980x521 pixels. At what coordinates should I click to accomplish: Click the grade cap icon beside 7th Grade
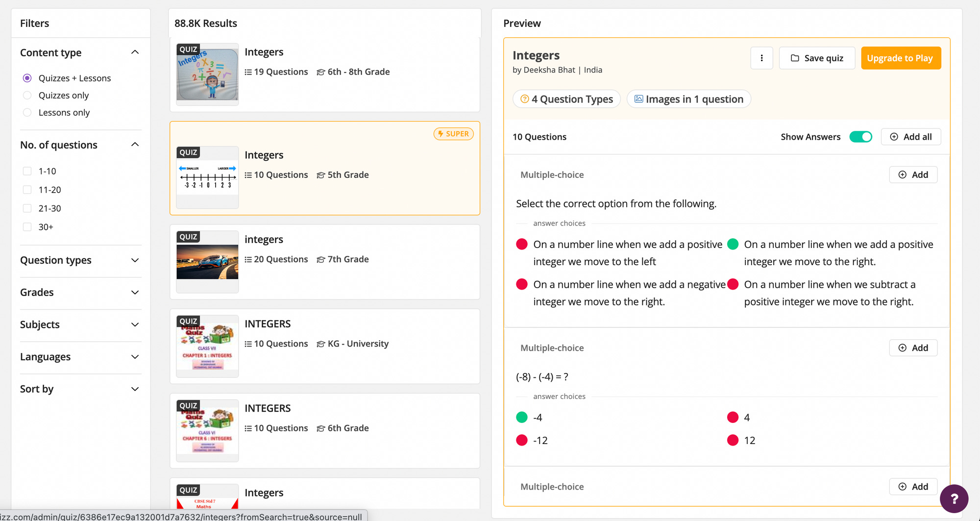tap(321, 259)
